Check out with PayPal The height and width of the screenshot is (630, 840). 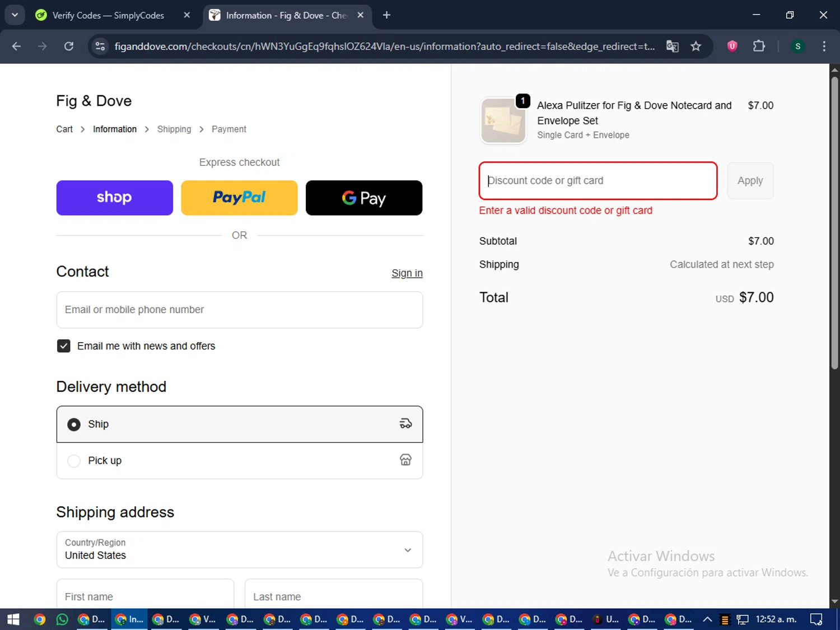pos(239,198)
